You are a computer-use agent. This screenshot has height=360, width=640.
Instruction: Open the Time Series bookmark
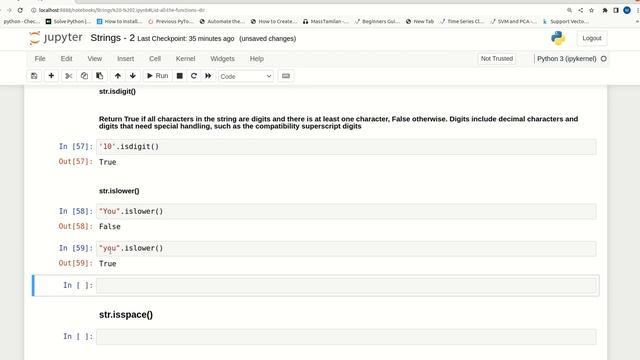[462, 21]
